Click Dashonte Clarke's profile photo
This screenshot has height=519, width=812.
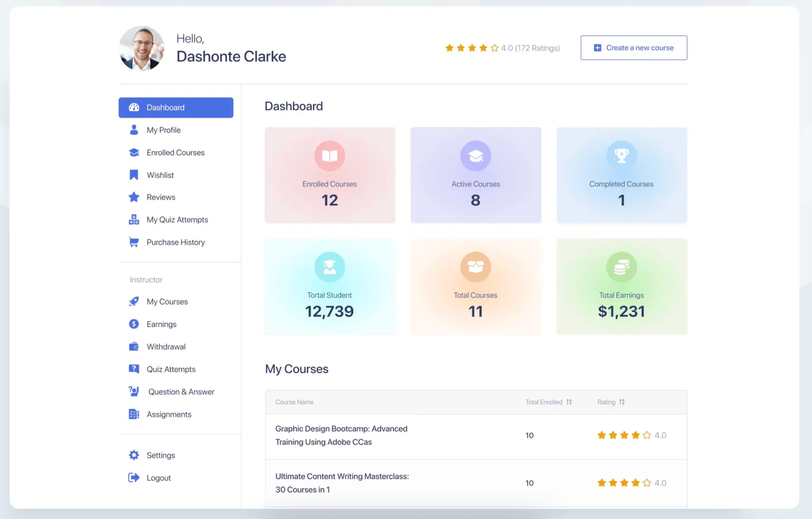coord(142,48)
